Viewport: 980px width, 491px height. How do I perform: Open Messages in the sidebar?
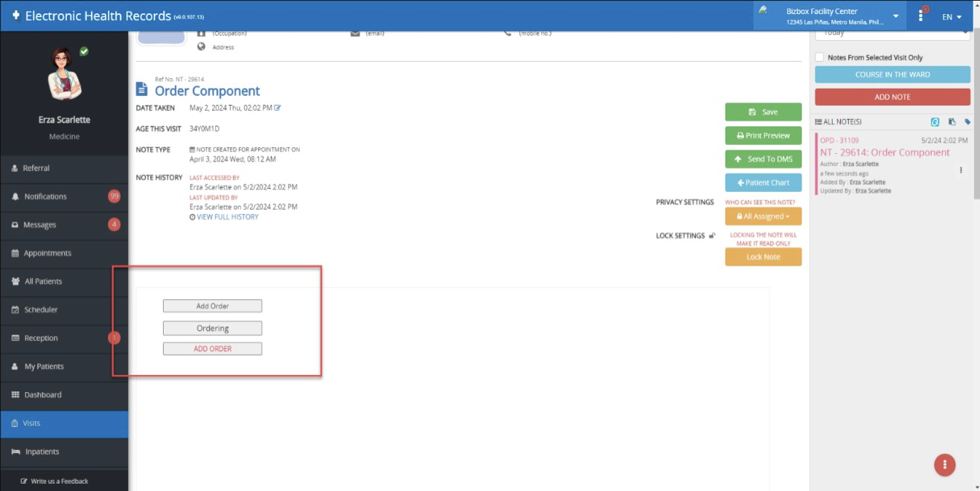click(39, 225)
